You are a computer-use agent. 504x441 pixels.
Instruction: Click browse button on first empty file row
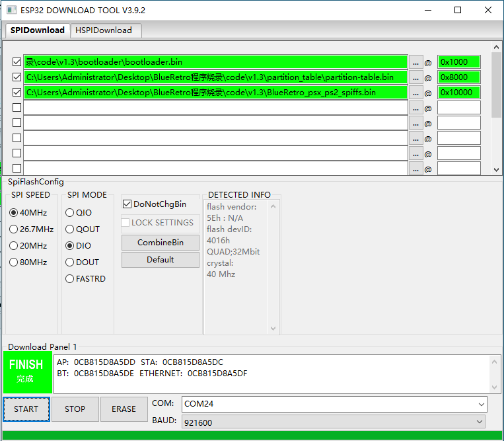(x=415, y=108)
